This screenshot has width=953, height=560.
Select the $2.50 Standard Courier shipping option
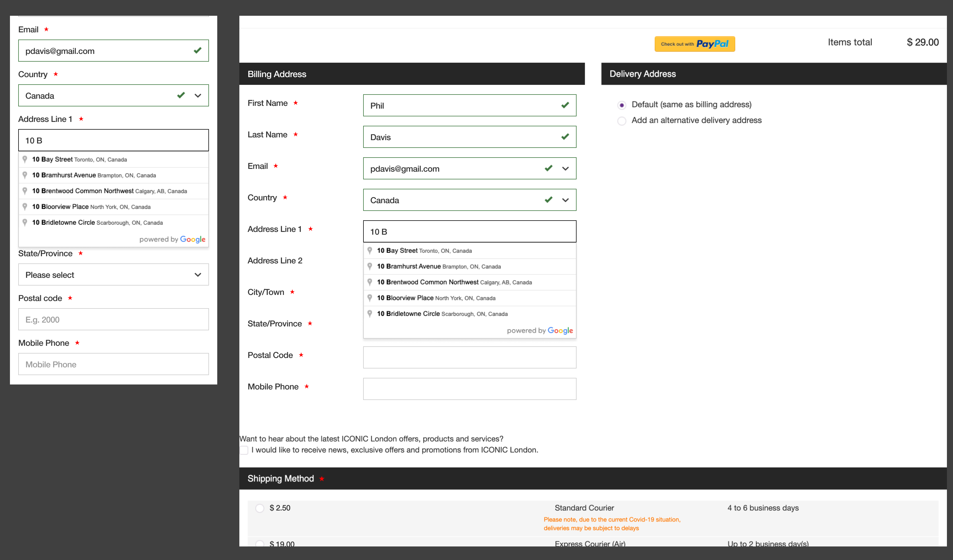[x=260, y=508]
